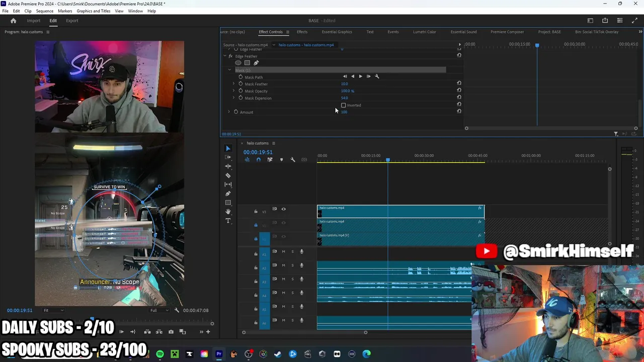Open the Full playback resolution dropdown

pyautogui.click(x=159, y=310)
